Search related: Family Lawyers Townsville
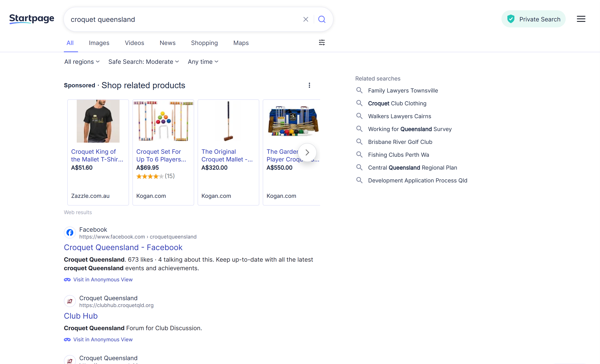600x364 pixels. click(x=403, y=91)
